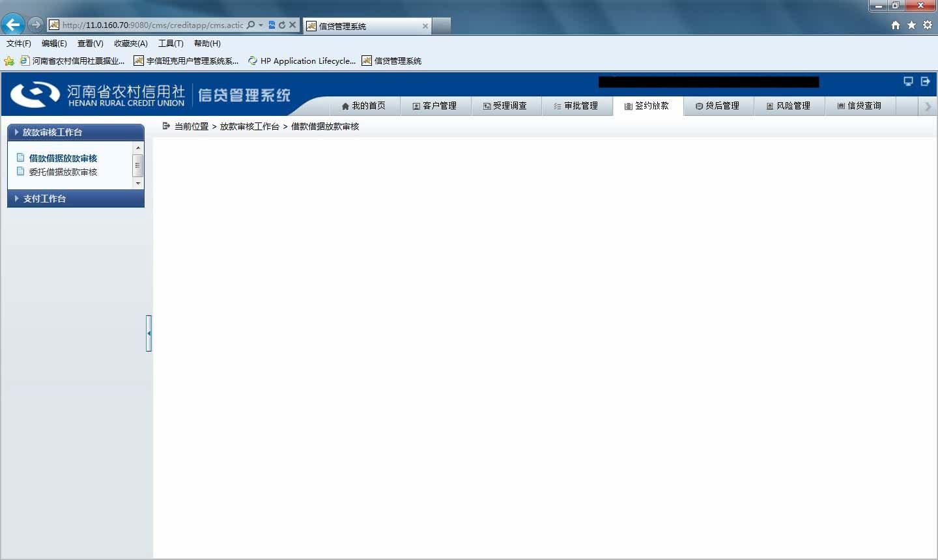Screen dimensions: 938x560
Task: Click the URL address field
Action: point(152,25)
